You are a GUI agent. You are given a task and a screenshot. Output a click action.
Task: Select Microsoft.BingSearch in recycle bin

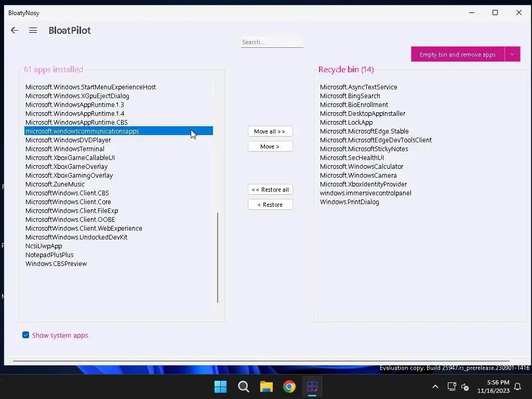tap(350, 96)
